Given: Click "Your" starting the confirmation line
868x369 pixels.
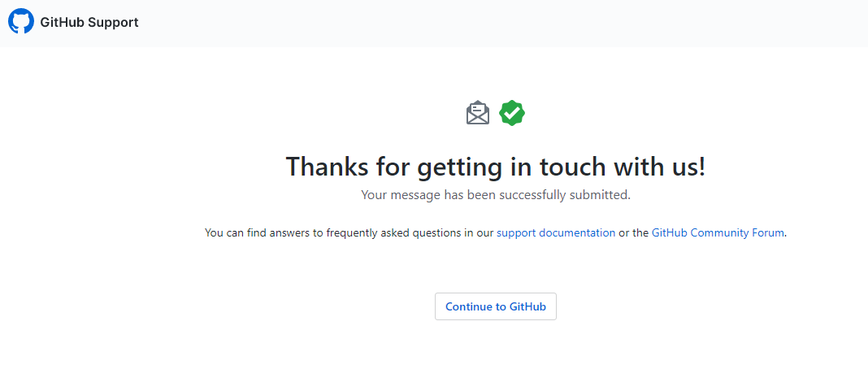Looking at the screenshot, I should click(373, 195).
